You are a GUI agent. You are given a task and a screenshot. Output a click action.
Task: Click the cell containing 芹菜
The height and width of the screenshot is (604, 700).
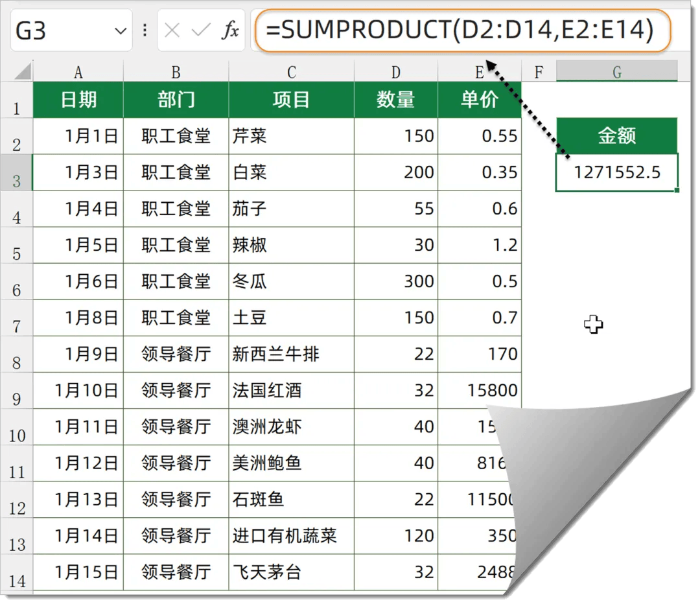(x=292, y=136)
